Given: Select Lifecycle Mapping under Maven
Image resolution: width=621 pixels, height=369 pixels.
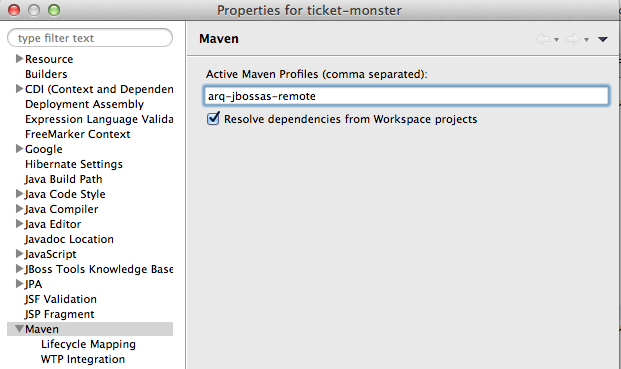Looking at the screenshot, I should [88, 344].
